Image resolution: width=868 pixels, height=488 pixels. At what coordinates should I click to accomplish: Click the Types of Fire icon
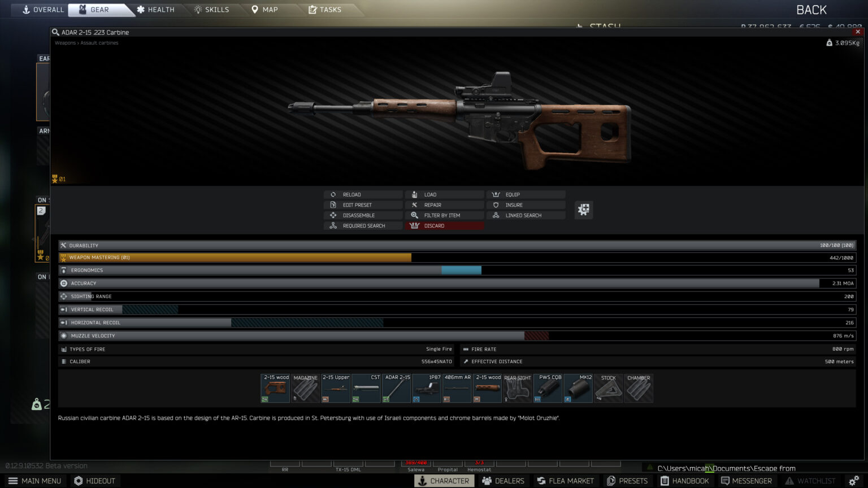click(64, 349)
